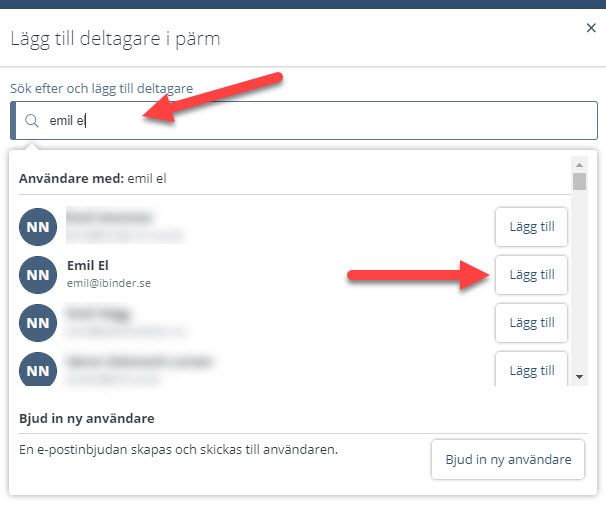The image size is (606, 517).
Task: Click the Sök efter och lägg till deltagare label
Action: (102, 88)
